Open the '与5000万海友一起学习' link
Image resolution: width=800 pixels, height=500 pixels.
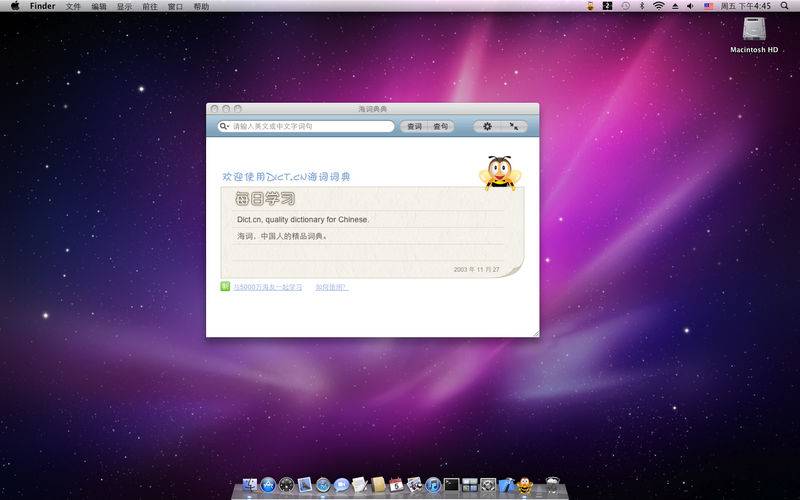pyautogui.click(x=268, y=287)
